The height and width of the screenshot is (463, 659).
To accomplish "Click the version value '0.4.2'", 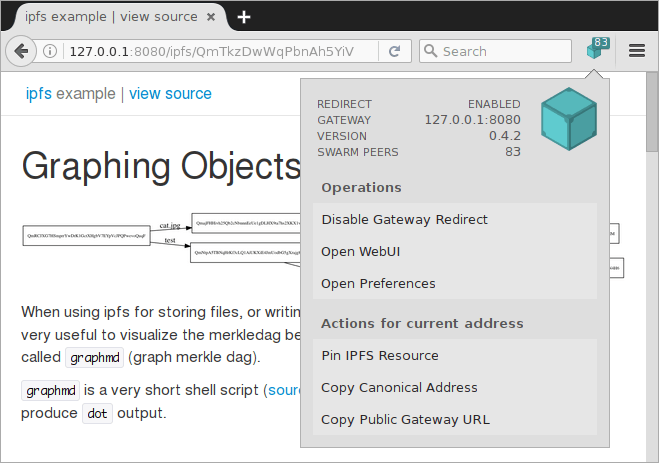I will coord(504,136).
